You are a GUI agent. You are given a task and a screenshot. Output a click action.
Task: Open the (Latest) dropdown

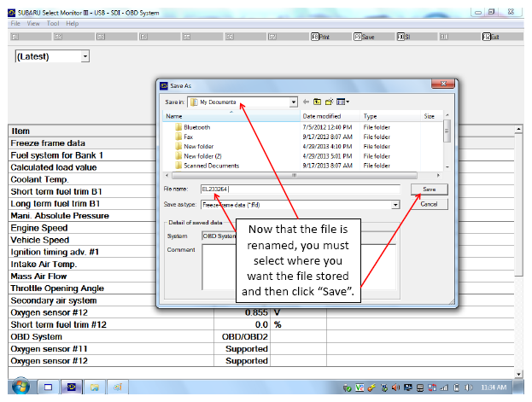pos(85,56)
